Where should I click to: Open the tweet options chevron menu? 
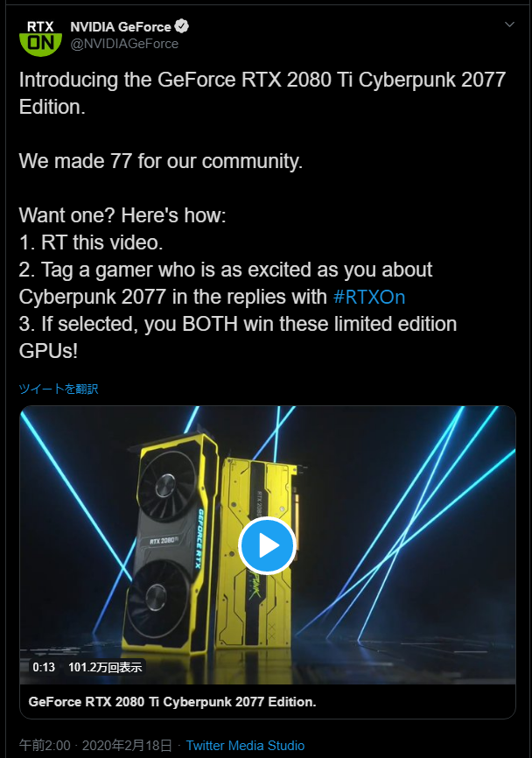click(509, 25)
